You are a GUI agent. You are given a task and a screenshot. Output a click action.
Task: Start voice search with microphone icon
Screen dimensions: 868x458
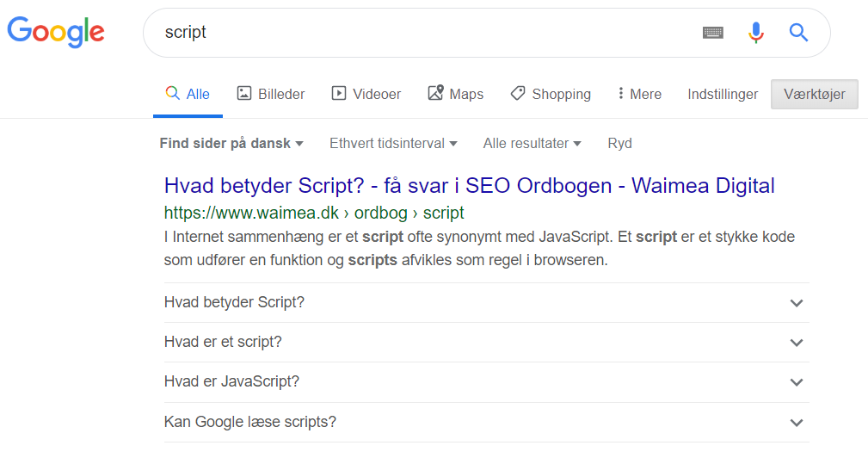tap(755, 33)
